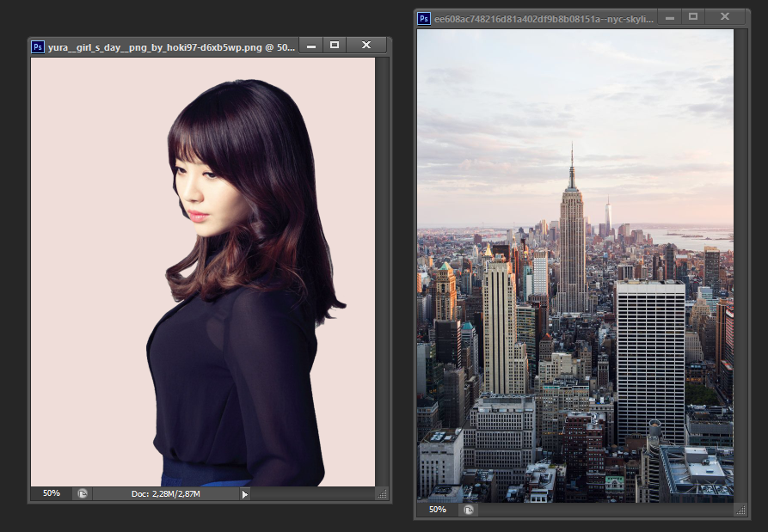This screenshot has width=768, height=532.
Task: Maximize the yura girl document window
Action: coord(335,46)
